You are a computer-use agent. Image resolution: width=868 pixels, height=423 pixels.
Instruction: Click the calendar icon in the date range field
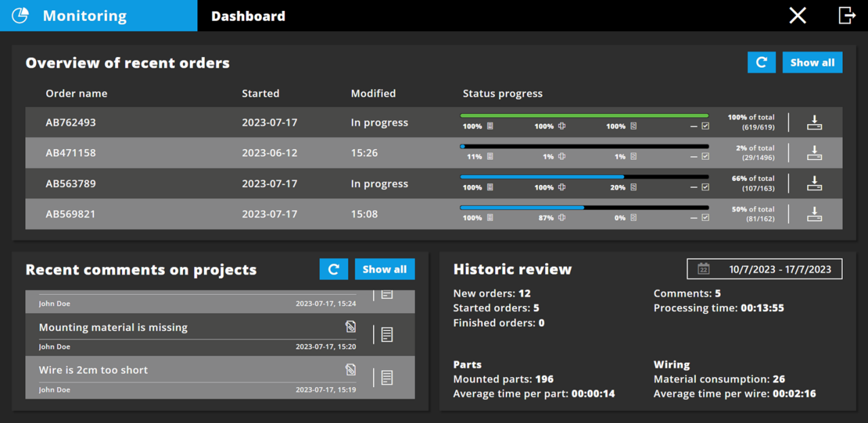pyautogui.click(x=704, y=269)
